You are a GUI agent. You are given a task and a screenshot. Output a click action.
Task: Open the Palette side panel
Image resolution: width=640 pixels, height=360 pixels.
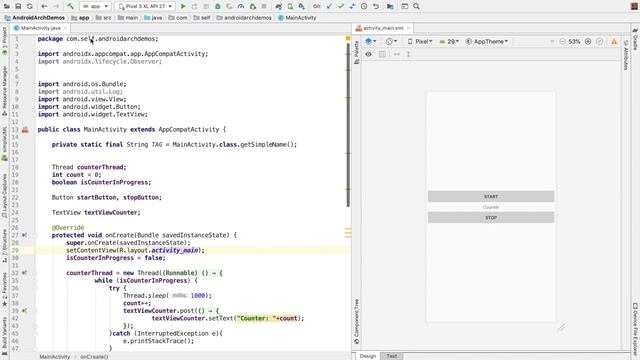(357, 52)
